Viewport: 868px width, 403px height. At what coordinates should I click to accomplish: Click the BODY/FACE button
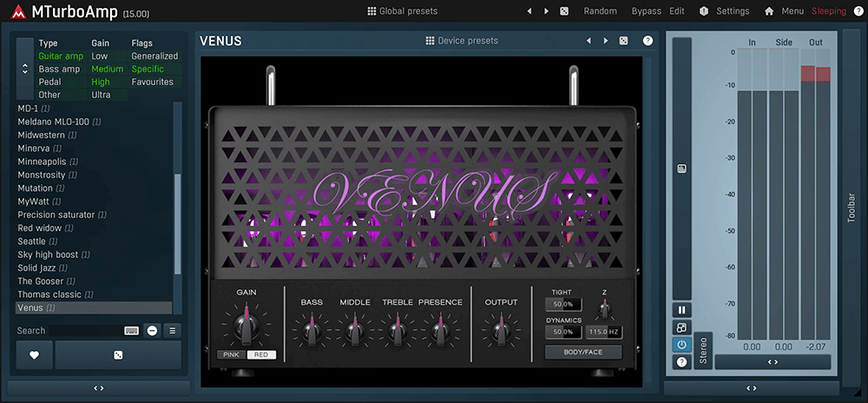click(583, 352)
